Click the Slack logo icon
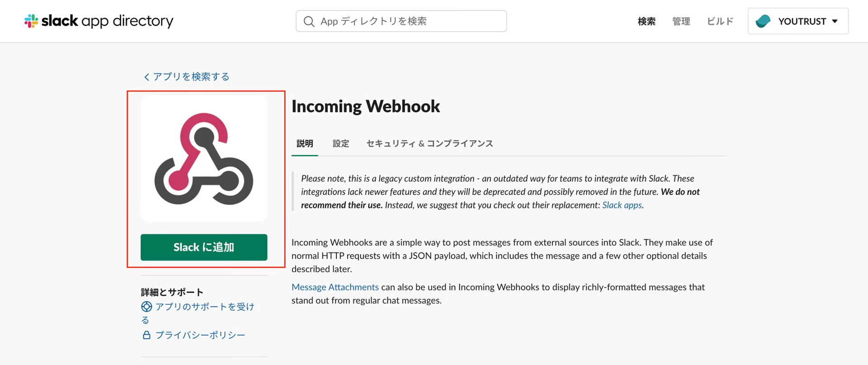 (31, 21)
